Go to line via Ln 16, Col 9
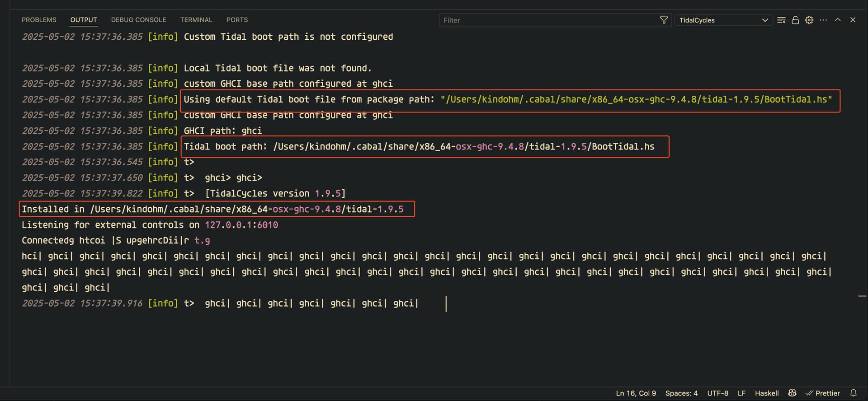The height and width of the screenshot is (401, 868). (636, 393)
